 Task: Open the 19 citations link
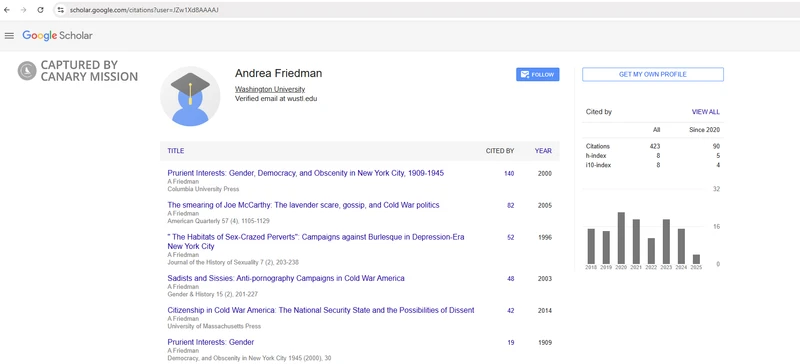coord(511,343)
